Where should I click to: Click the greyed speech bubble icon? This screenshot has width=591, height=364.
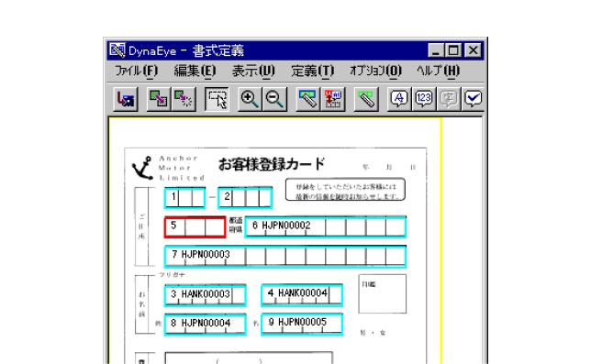(x=449, y=99)
